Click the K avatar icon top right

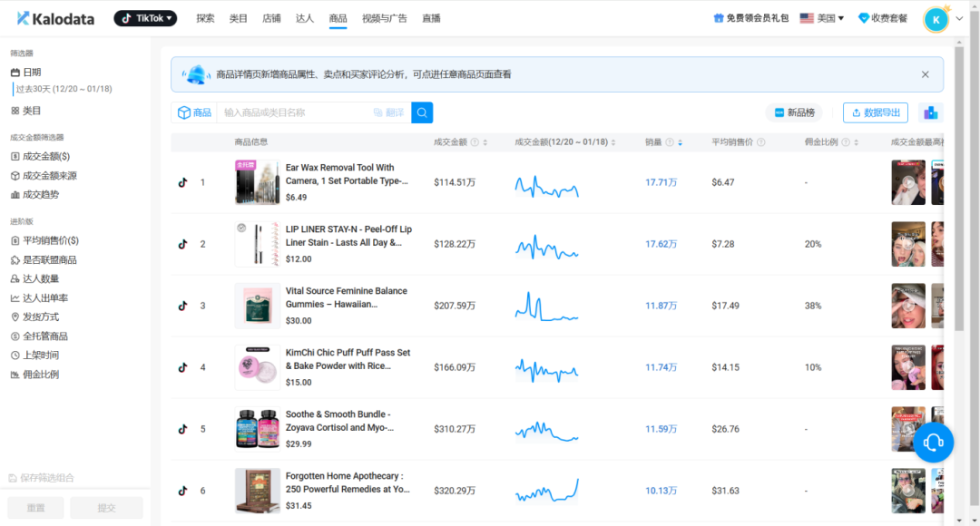[936, 18]
